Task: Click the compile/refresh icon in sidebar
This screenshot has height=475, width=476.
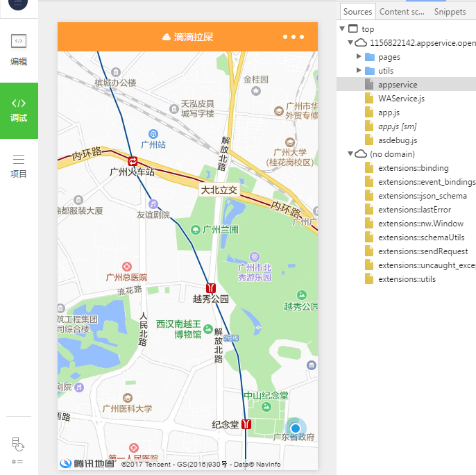Action: 18,444
